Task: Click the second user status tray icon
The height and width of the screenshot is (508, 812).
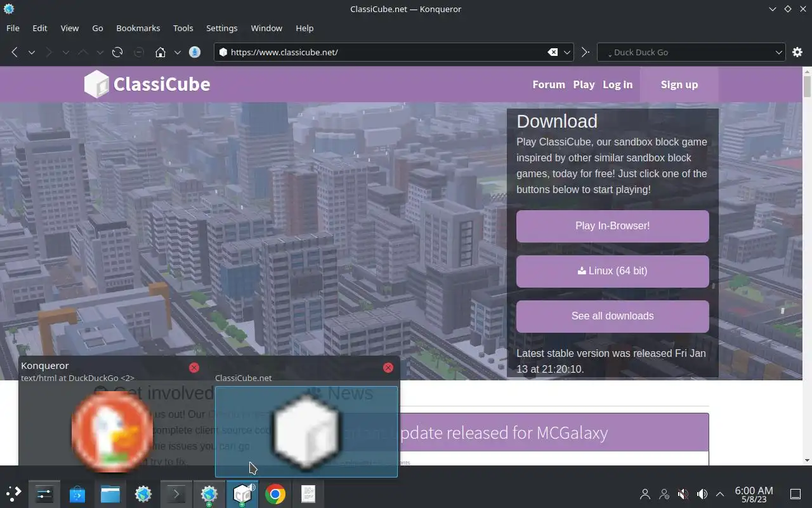Action: point(664,493)
